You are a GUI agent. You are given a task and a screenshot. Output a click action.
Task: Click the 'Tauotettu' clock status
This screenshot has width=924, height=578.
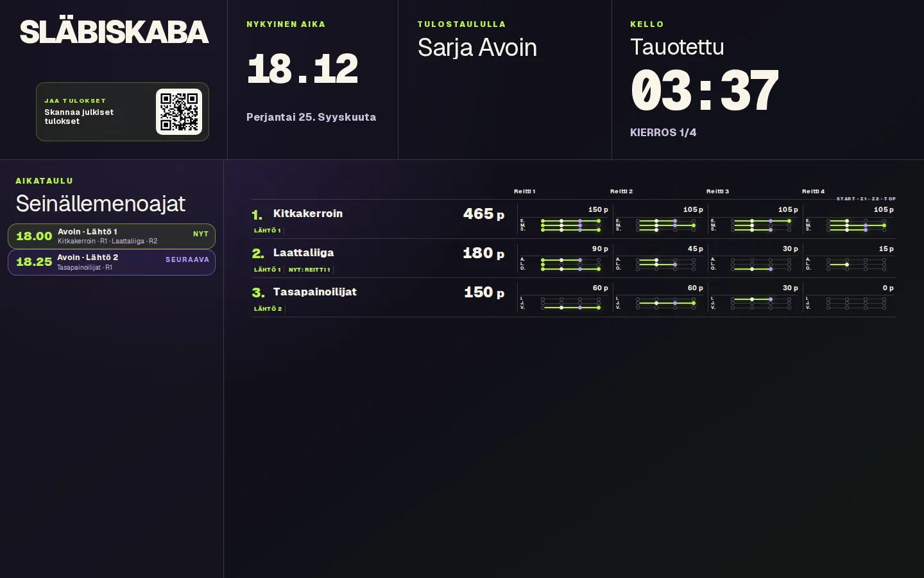[677, 47]
